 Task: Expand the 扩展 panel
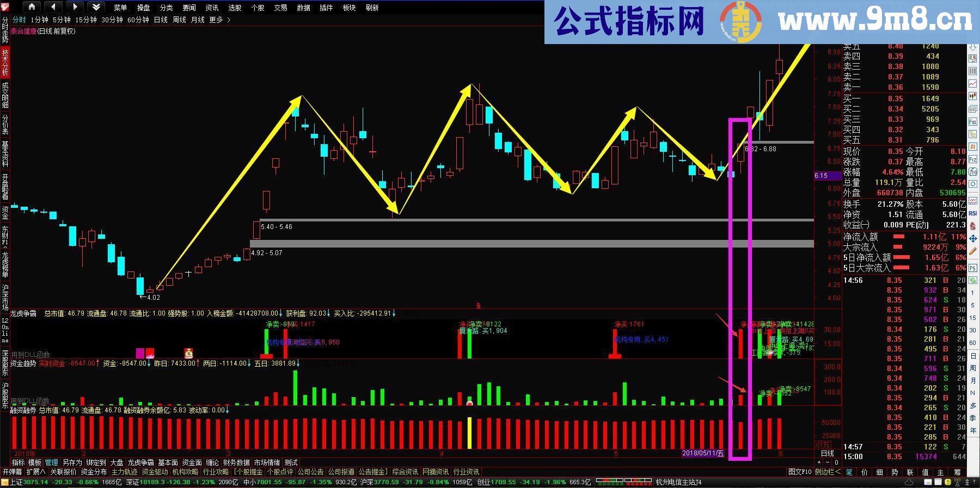[36, 472]
